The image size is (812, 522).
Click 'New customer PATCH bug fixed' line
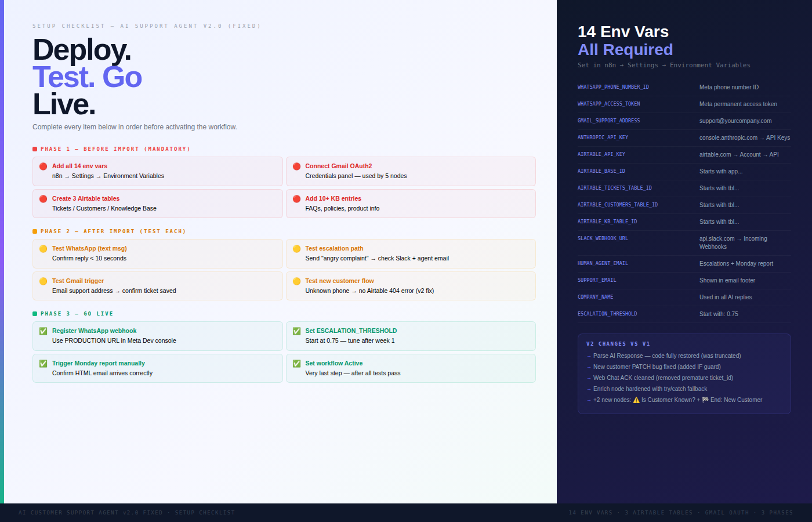pos(654,367)
